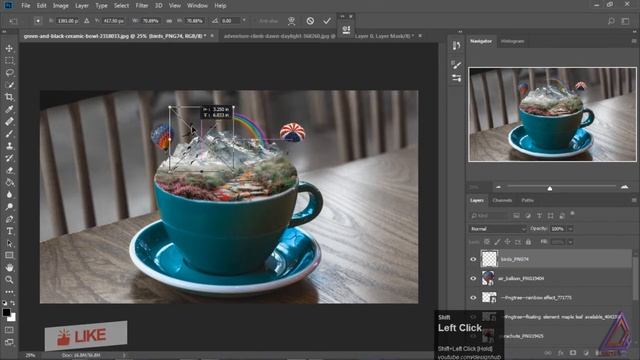This screenshot has height=360, width=640.
Task: Link layers icon at panel bottom
Action: [x=548, y=353]
